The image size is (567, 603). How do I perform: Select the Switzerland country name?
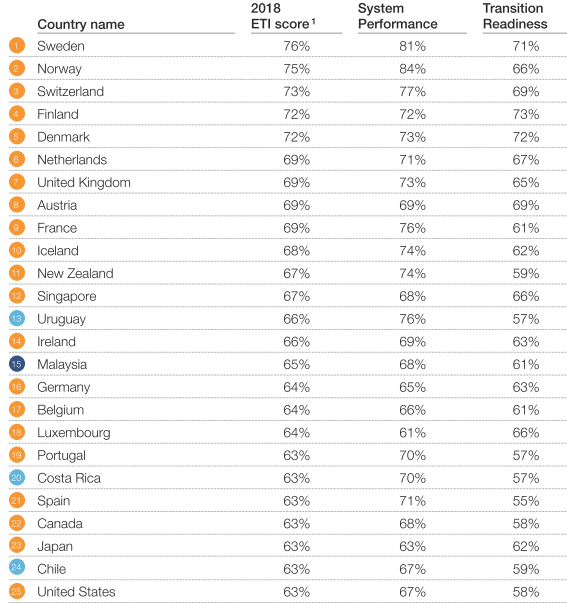point(70,92)
